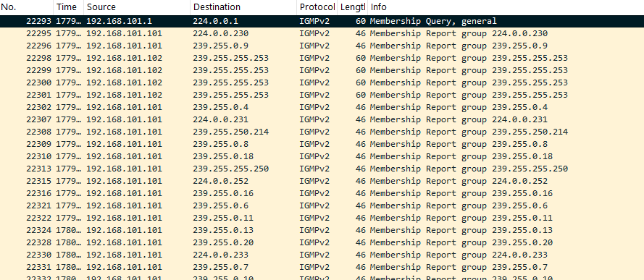Sort by the Time column header

(x=68, y=7)
